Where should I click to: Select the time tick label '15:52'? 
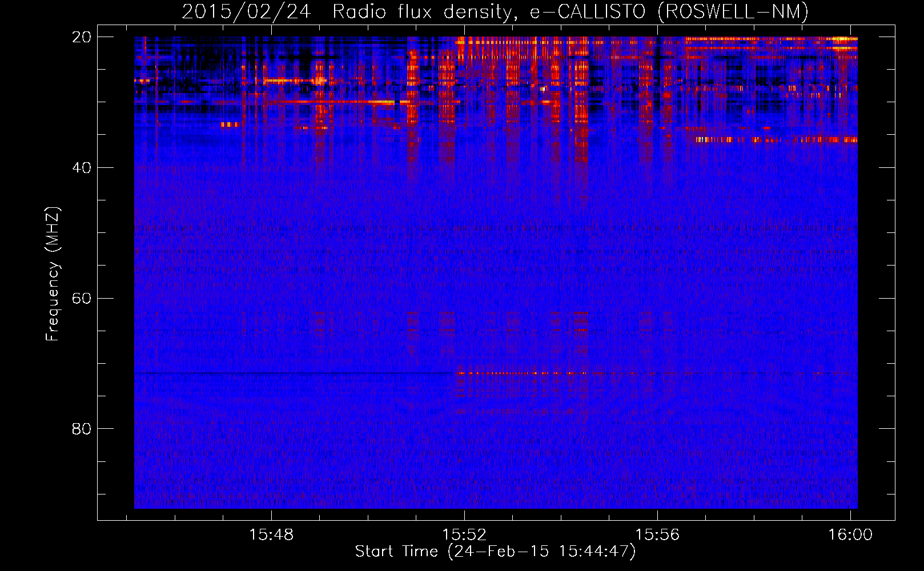[465, 535]
